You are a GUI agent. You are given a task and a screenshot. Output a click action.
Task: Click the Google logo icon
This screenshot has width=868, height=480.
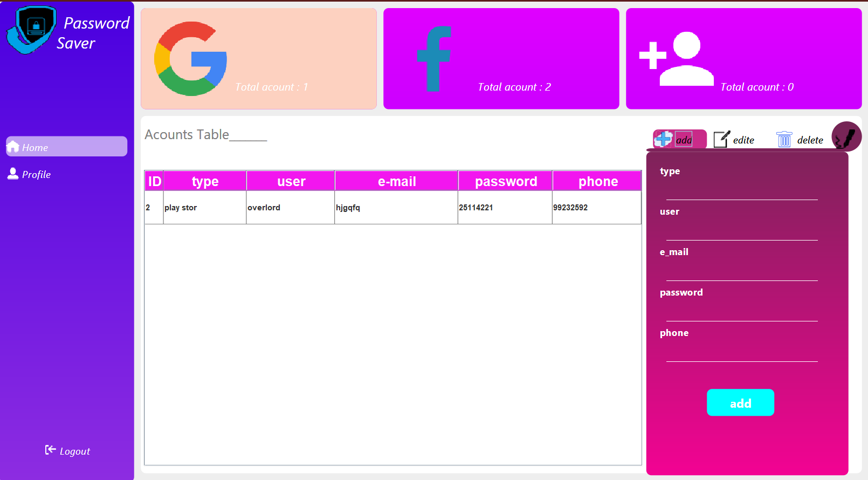click(x=190, y=59)
